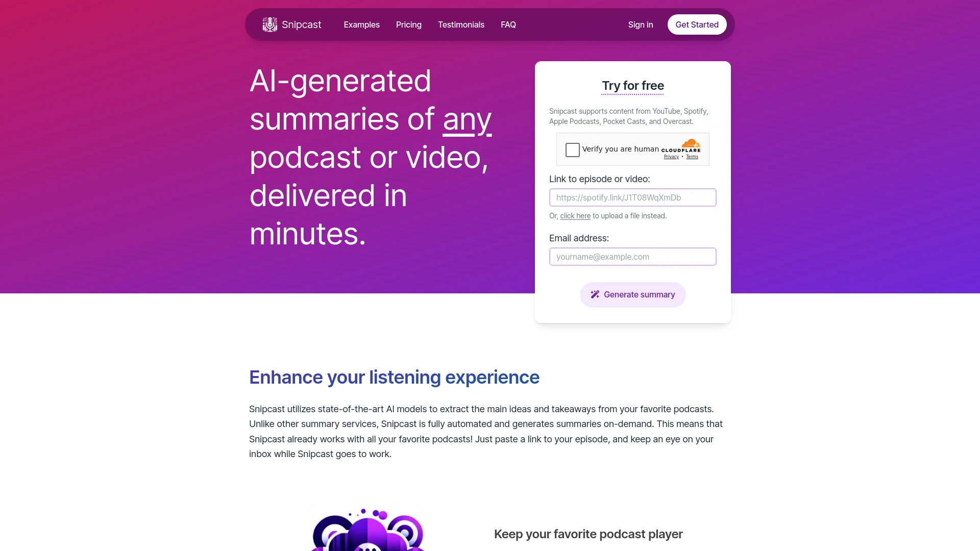Image resolution: width=980 pixels, height=551 pixels.
Task: Click the podcast headphones logo icon
Action: [269, 24]
